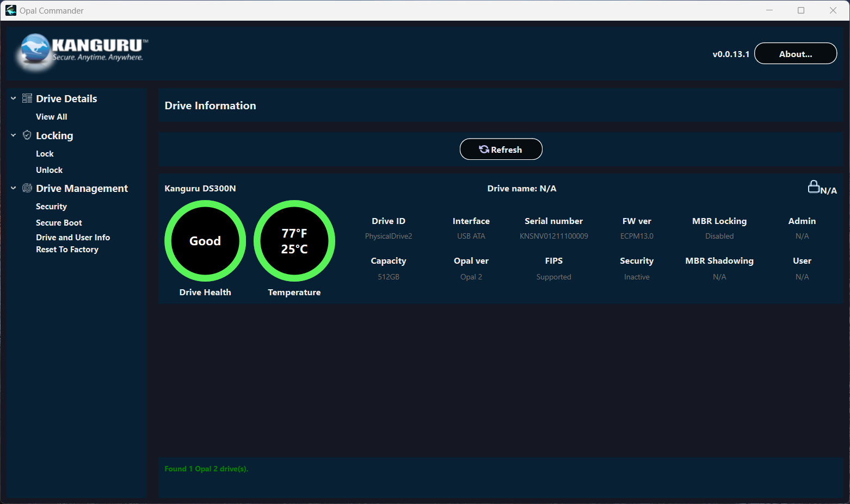Image resolution: width=850 pixels, height=504 pixels.
Task: Click Drive name: N/A text
Action: tap(521, 189)
